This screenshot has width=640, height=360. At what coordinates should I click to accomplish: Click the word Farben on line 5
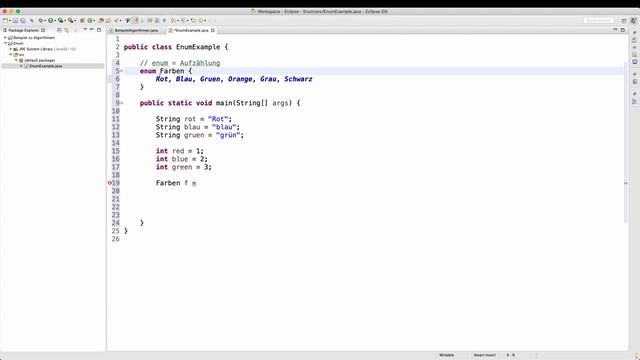click(172, 71)
